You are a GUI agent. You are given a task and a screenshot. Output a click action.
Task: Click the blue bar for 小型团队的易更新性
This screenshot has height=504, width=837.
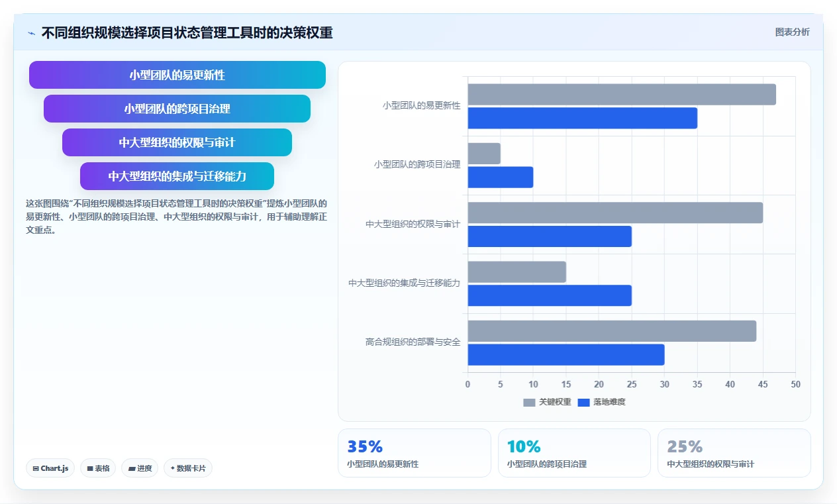coord(583,118)
